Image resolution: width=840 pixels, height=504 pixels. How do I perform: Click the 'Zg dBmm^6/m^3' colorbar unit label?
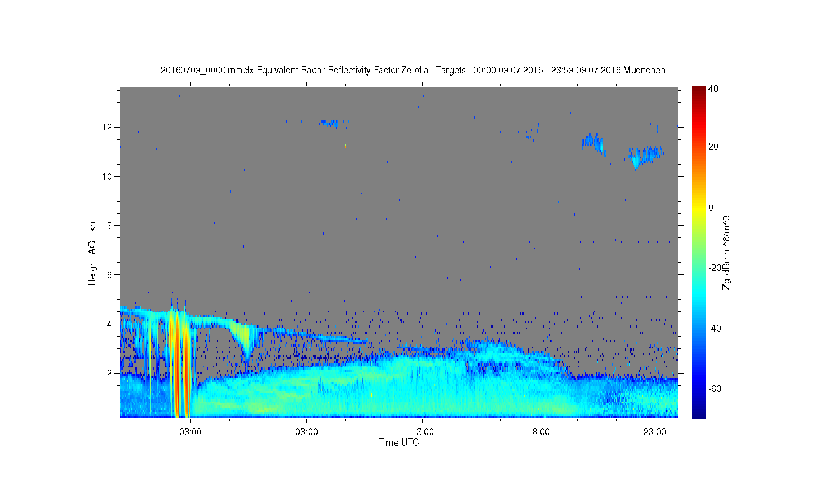coord(726,252)
